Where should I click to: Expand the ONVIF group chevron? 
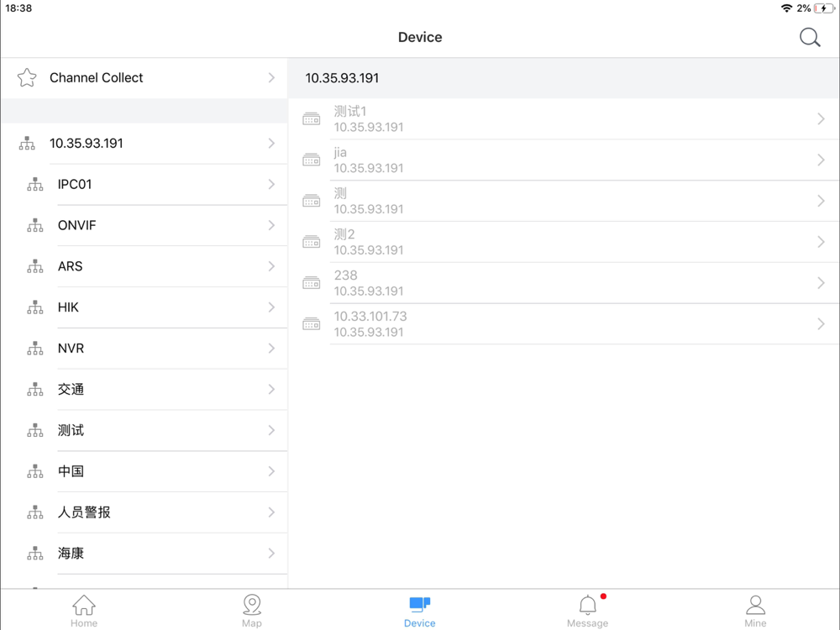(x=271, y=225)
